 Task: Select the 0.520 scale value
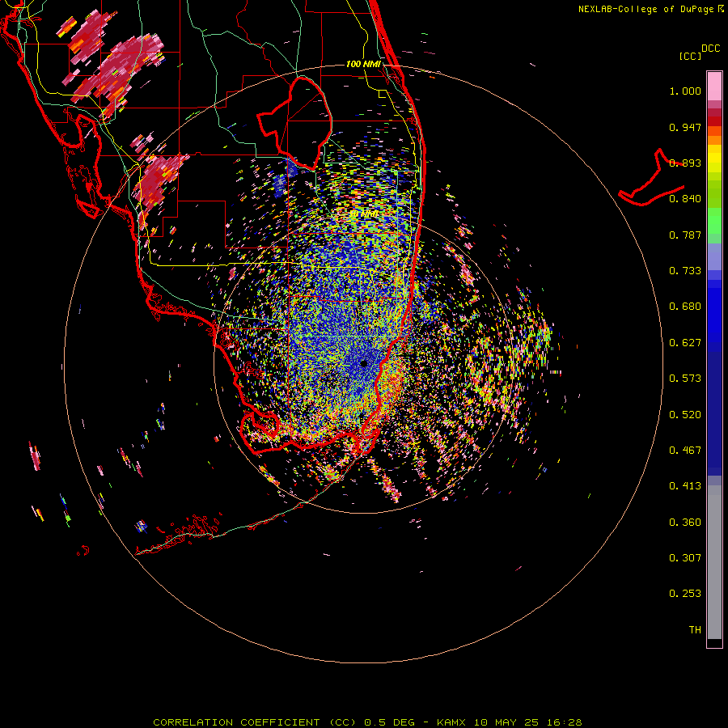pyautogui.click(x=685, y=415)
